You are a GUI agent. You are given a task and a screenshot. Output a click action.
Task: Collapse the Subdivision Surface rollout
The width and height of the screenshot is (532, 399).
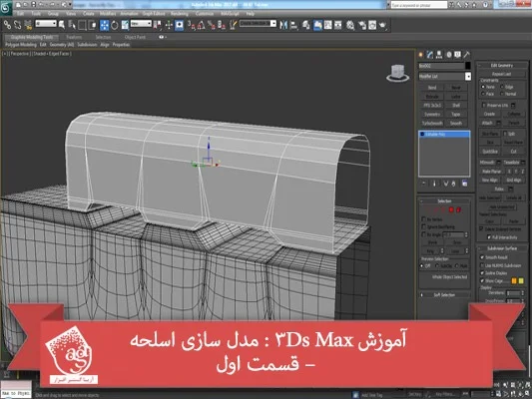502,248
